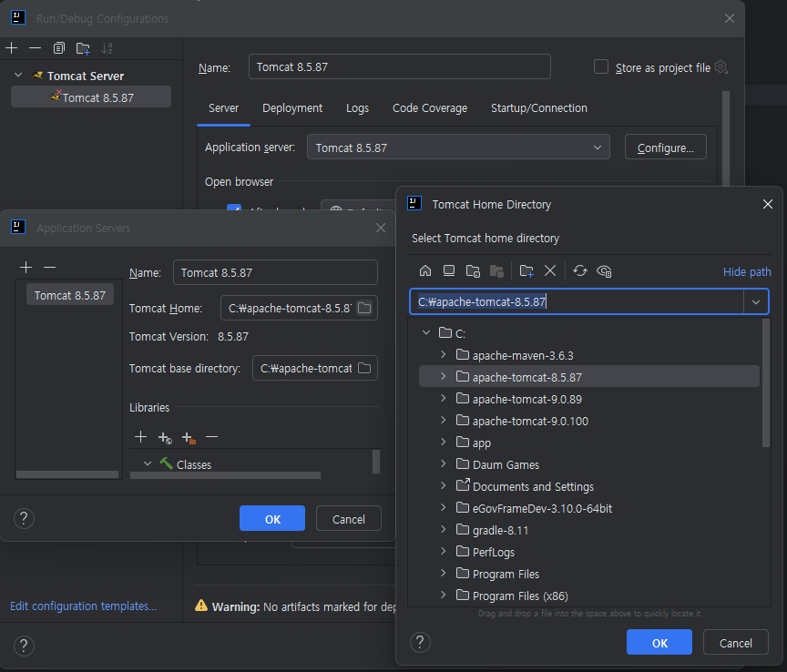Click Refresh icon in file chooser toolbar
The width and height of the screenshot is (787, 672).
click(579, 271)
